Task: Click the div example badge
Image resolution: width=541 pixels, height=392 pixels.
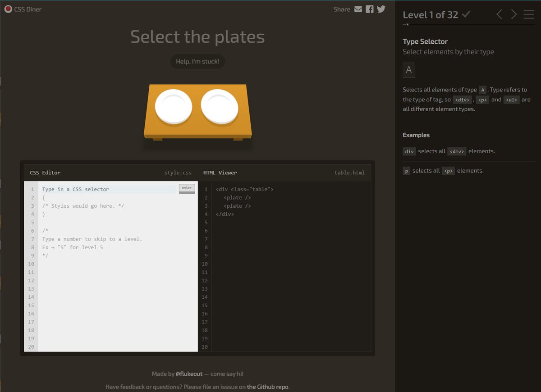Action: 409,151
